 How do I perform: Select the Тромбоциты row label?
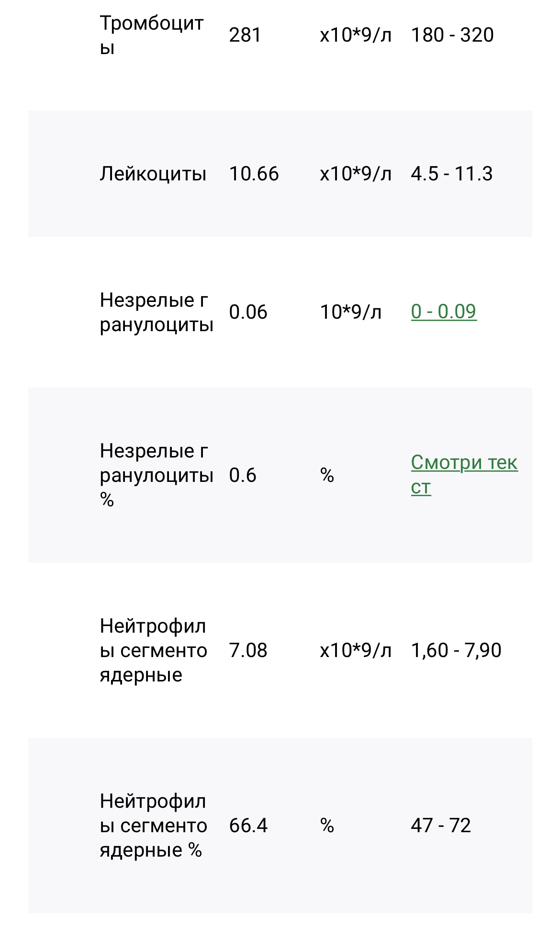(151, 35)
